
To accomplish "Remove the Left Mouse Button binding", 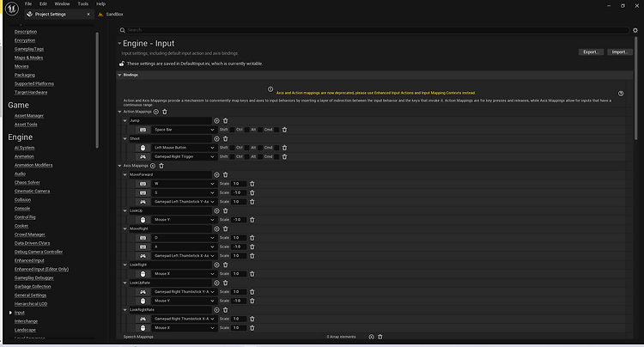I will pos(284,148).
